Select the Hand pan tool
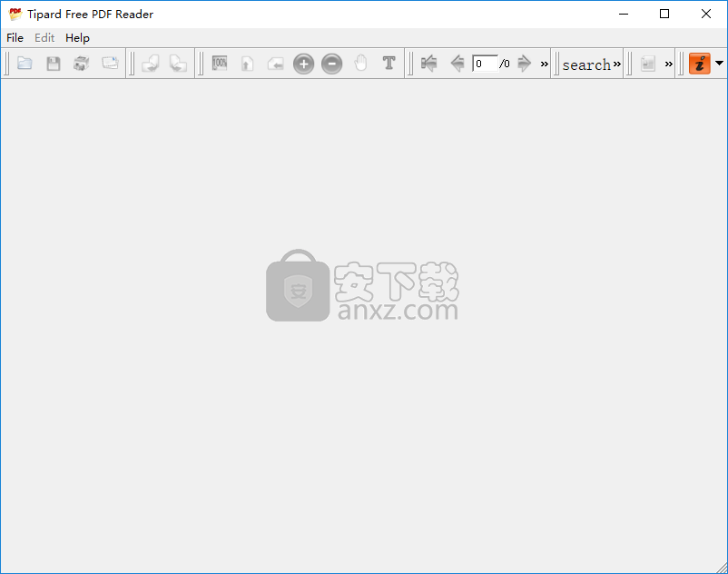 pyautogui.click(x=360, y=64)
